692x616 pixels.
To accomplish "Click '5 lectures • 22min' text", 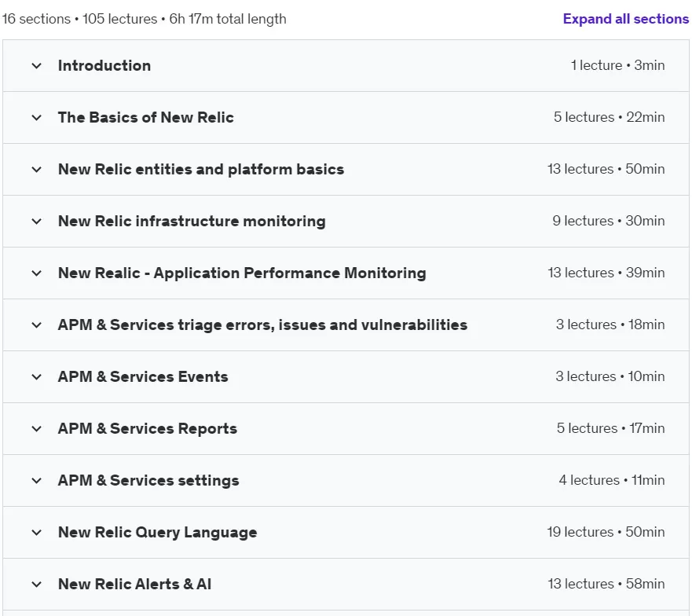I will click(x=609, y=117).
